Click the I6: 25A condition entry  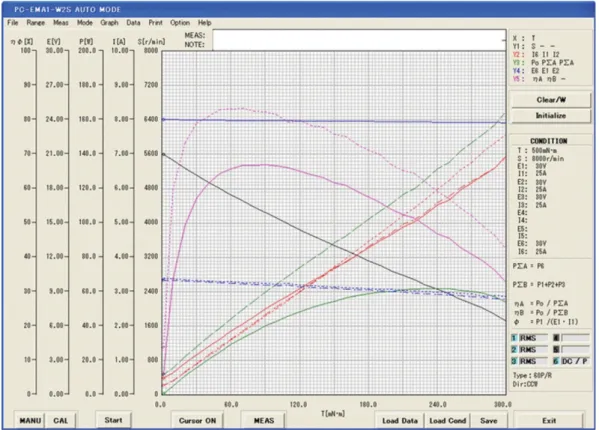tap(532, 252)
